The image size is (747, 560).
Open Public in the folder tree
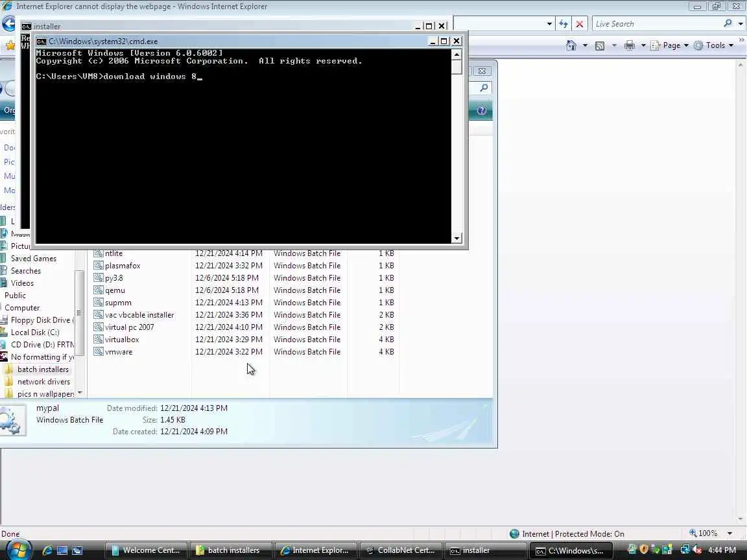pos(16,296)
